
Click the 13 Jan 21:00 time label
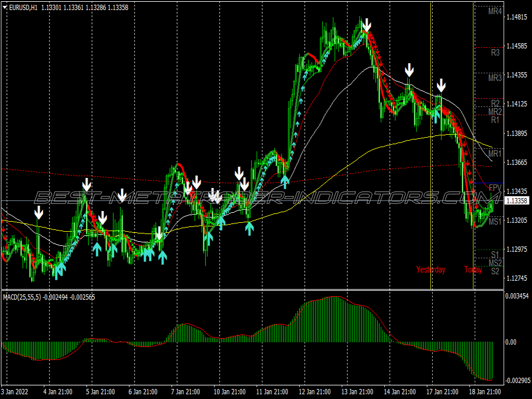tap(357, 392)
